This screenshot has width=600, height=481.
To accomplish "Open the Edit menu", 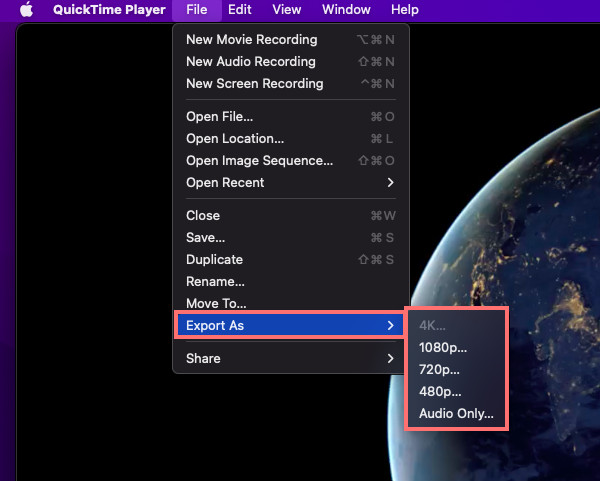I will point(240,10).
